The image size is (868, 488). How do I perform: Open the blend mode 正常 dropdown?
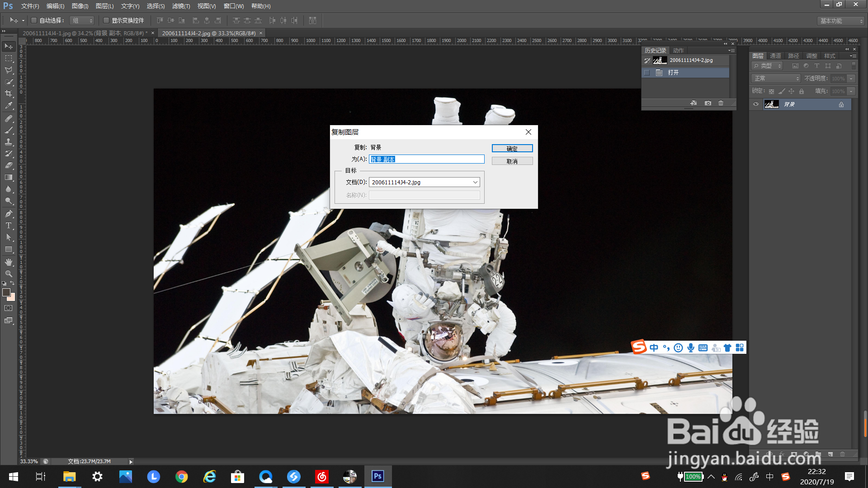point(776,79)
